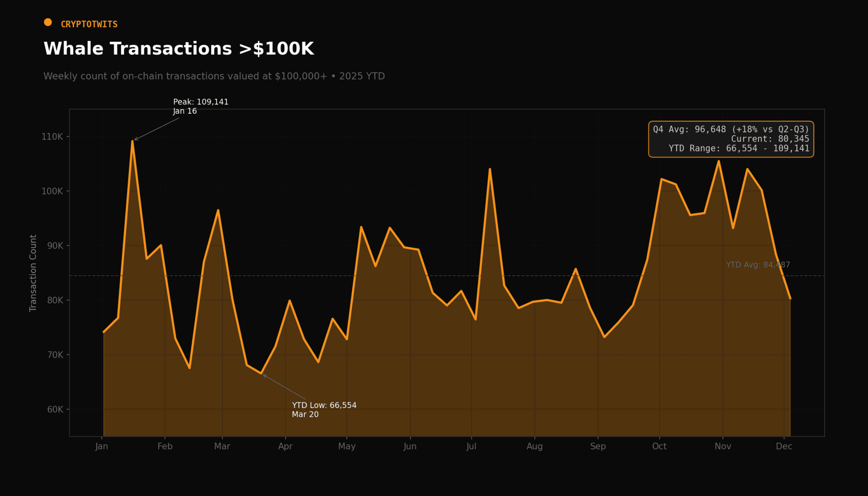This screenshot has height=496, width=868.
Task: Click the orange CryptoTwits logo dot
Action: click(x=48, y=22)
